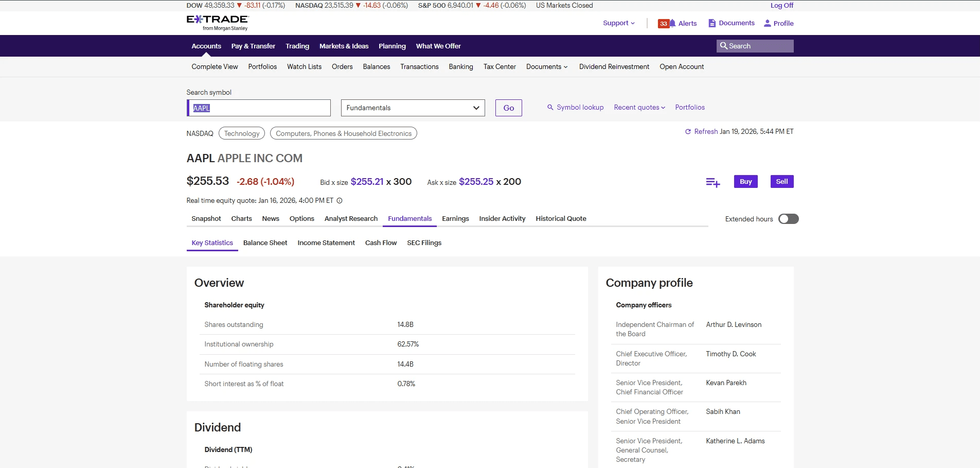980x468 pixels.
Task: Open the Orders page
Action: coord(342,67)
